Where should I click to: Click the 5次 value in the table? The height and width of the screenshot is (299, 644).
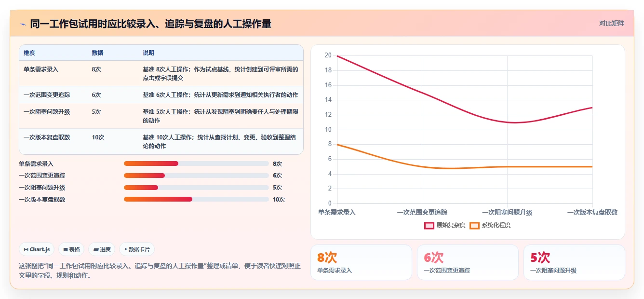[96, 112]
